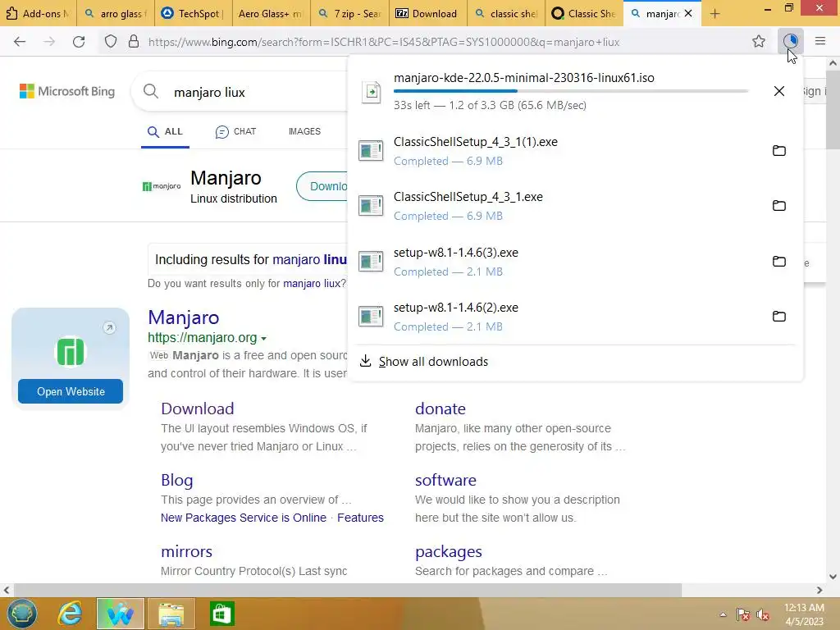Open the Download sitelink

[197, 409]
